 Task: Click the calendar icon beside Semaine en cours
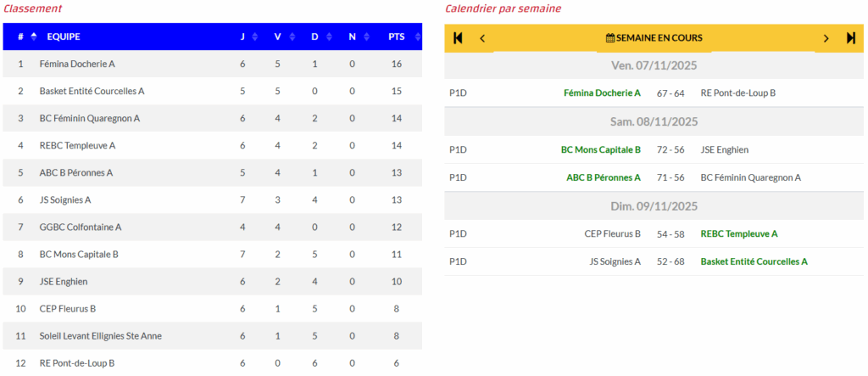(x=609, y=38)
